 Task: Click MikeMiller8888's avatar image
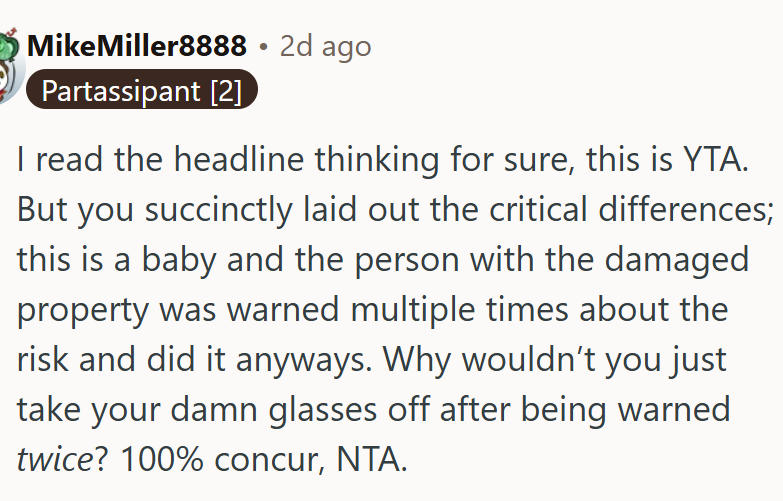8,65
